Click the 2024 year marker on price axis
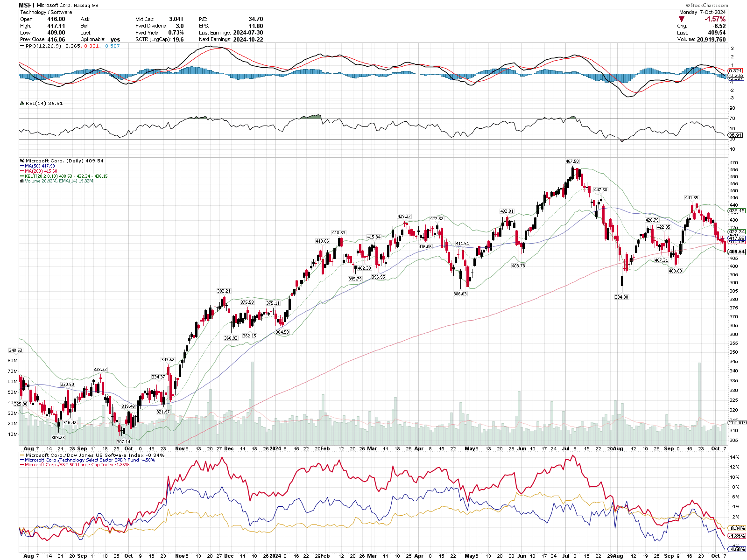 click(275, 448)
